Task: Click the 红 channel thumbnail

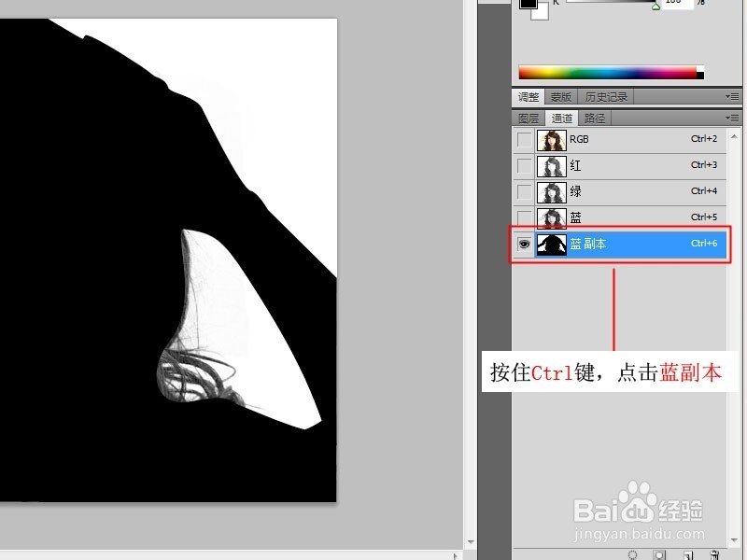Action: point(552,166)
